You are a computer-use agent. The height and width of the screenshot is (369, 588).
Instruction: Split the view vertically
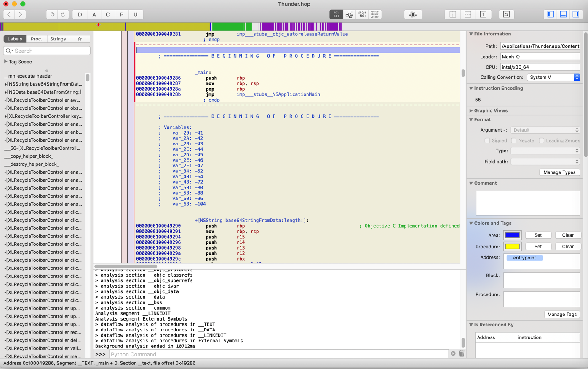(x=453, y=14)
